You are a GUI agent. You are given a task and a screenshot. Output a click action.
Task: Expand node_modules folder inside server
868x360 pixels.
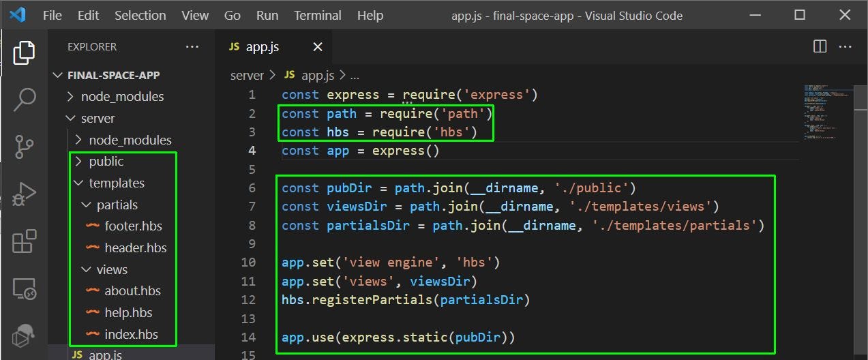130,140
